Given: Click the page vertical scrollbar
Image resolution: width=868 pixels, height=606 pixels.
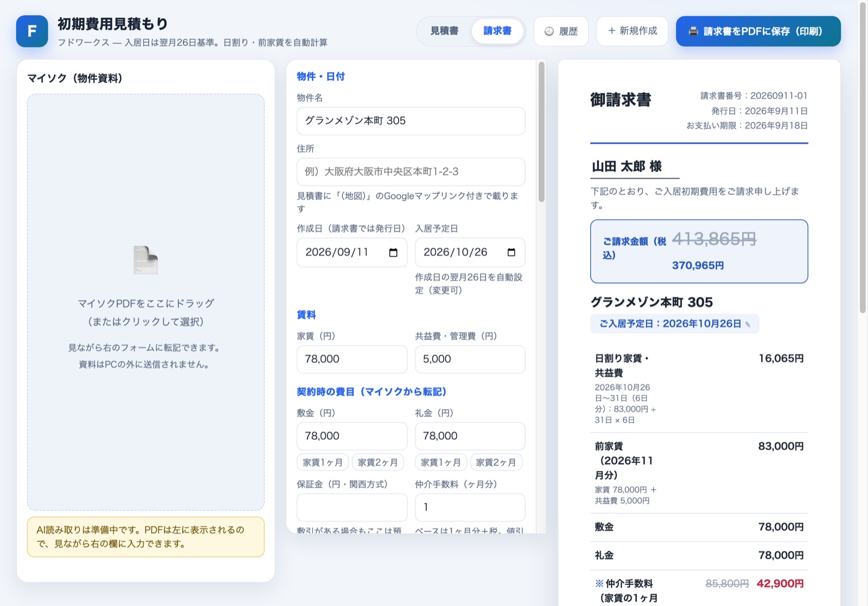Looking at the screenshot, I should pyautogui.click(x=863, y=157).
